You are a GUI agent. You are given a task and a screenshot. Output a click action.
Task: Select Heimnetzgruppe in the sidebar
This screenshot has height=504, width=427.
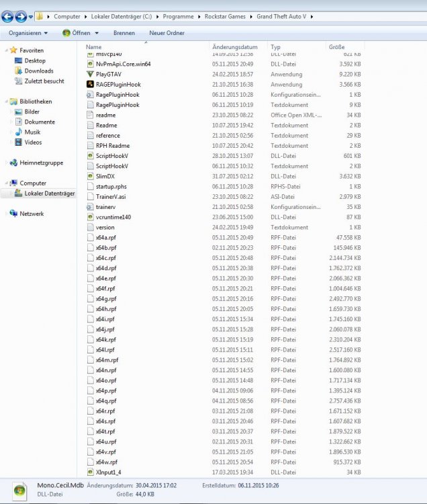(x=42, y=163)
